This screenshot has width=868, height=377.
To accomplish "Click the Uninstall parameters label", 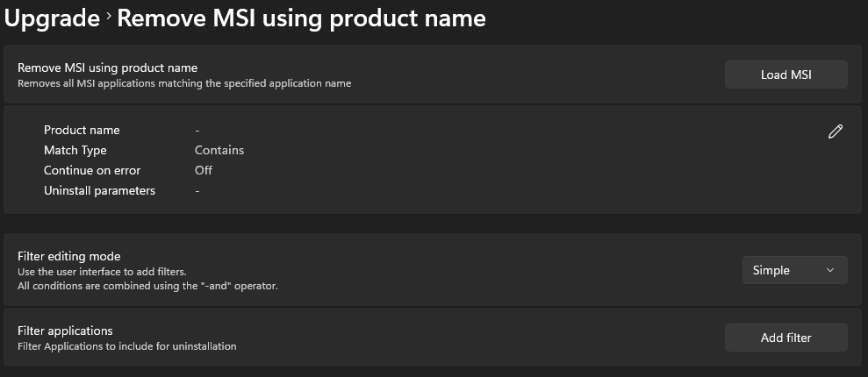I will point(99,190).
